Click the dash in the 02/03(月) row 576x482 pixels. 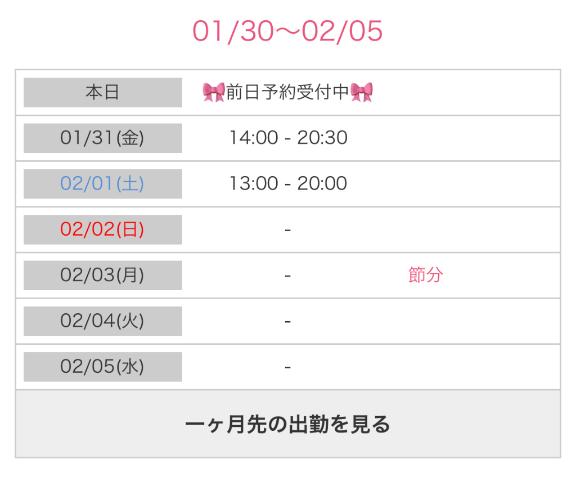(288, 276)
